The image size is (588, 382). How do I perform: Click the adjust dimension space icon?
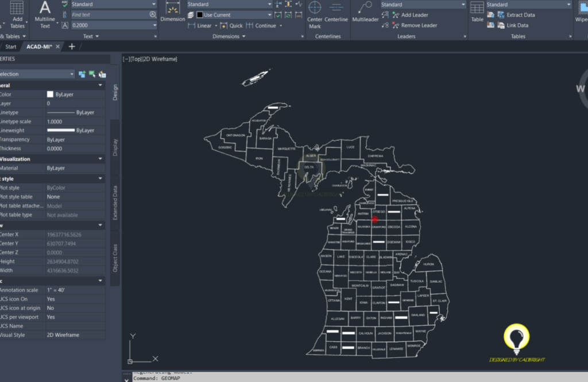tap(288, 4)
